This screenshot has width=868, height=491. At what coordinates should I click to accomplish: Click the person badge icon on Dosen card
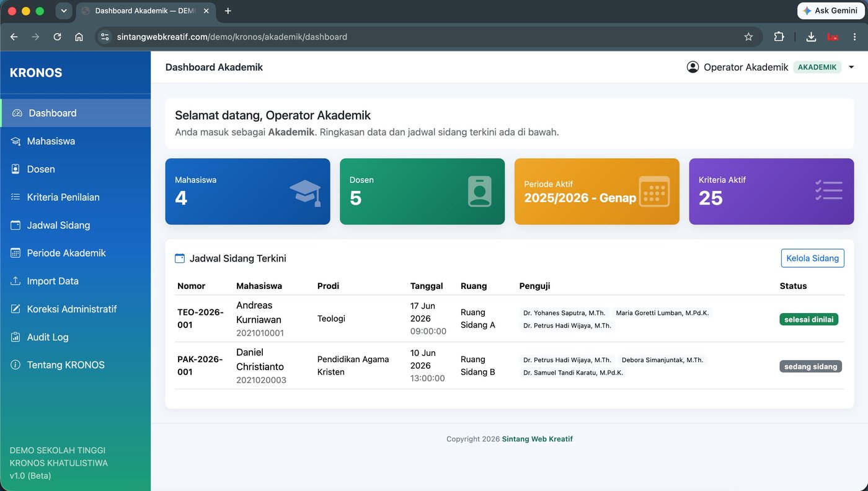(480, 192)
